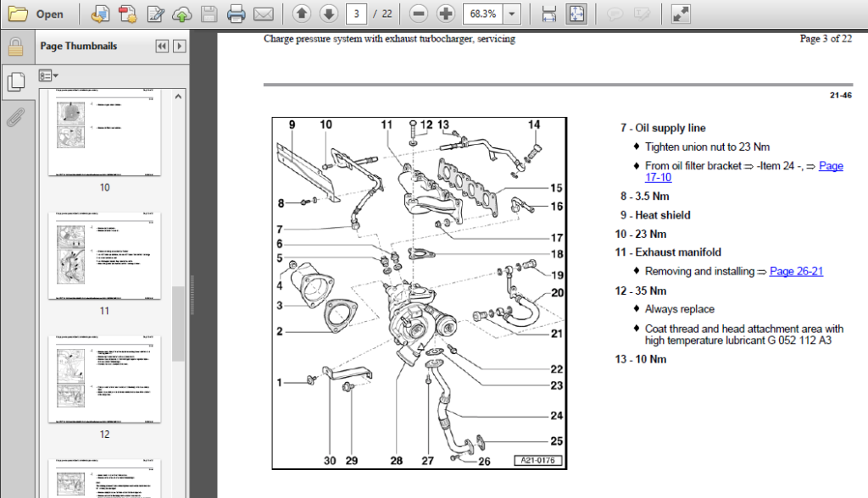
Task: Click the page number input field
Action: 357,14
